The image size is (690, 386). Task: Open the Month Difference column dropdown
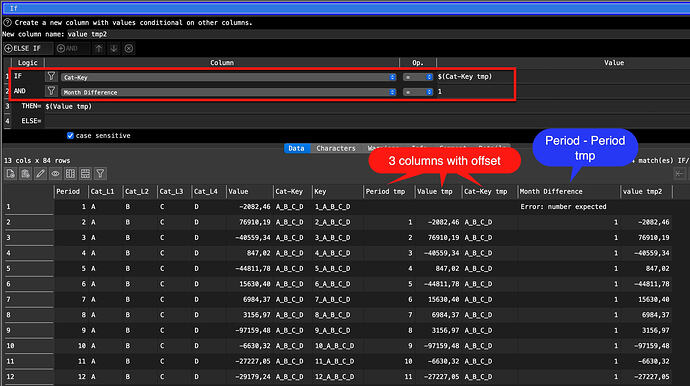(229, 92)
